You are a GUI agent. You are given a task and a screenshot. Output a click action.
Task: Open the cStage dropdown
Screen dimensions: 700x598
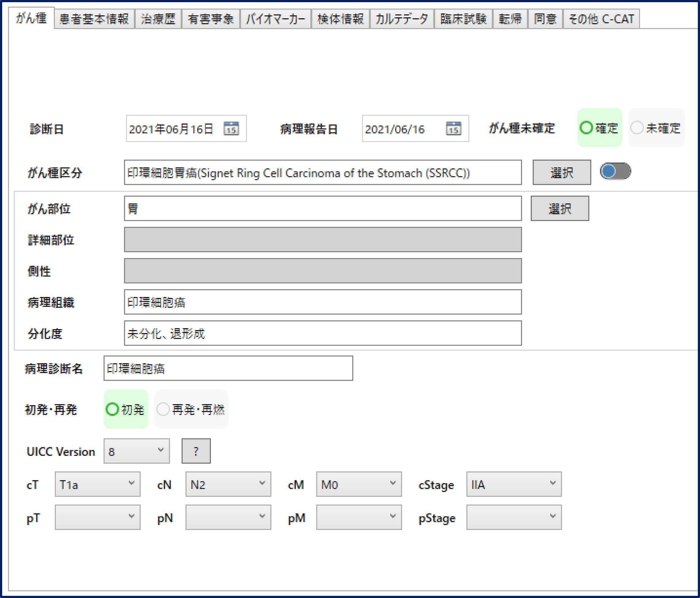coord(514,484)
